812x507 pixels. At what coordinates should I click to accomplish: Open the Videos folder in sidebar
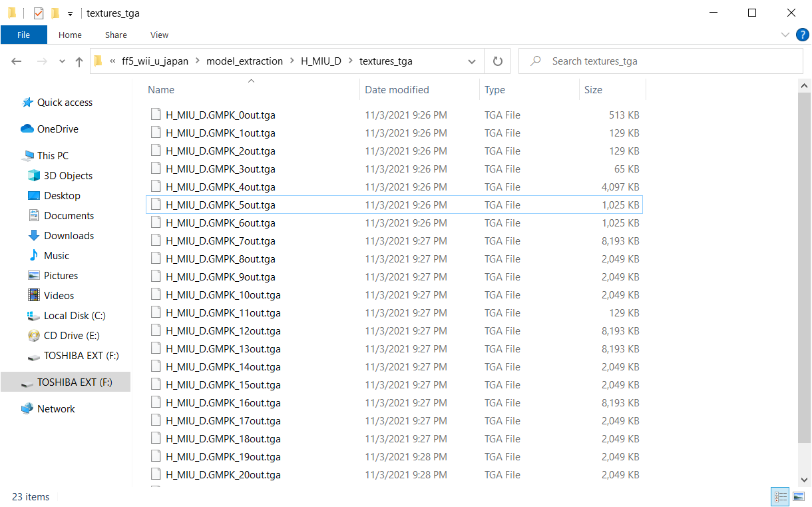point(59,296)
